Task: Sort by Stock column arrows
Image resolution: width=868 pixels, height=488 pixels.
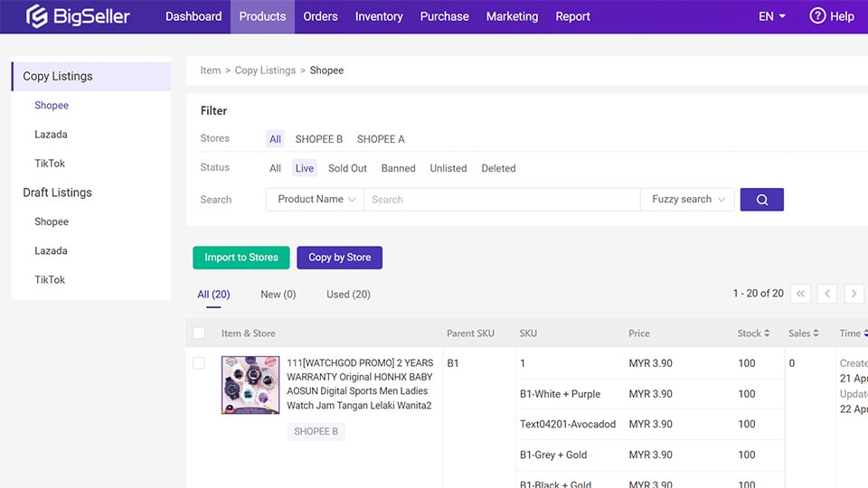Action: click(x=767, y=333)
